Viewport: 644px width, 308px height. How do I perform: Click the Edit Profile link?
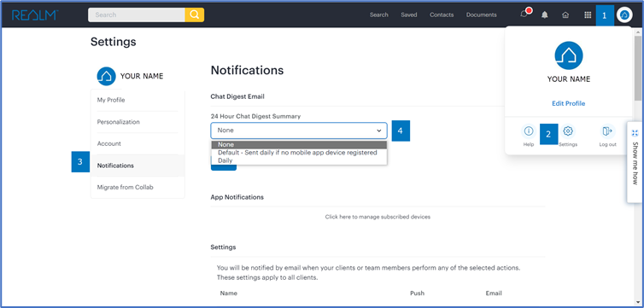[x=569, y=103]
